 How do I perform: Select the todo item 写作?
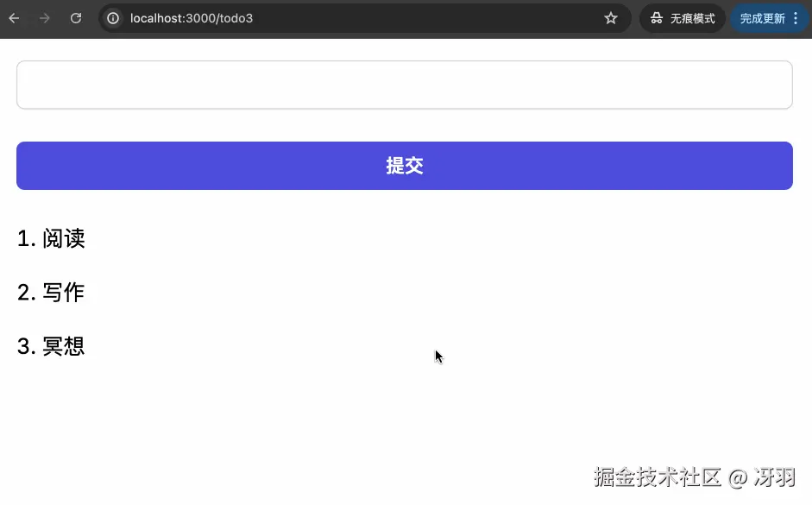click(x=64, y=293)
